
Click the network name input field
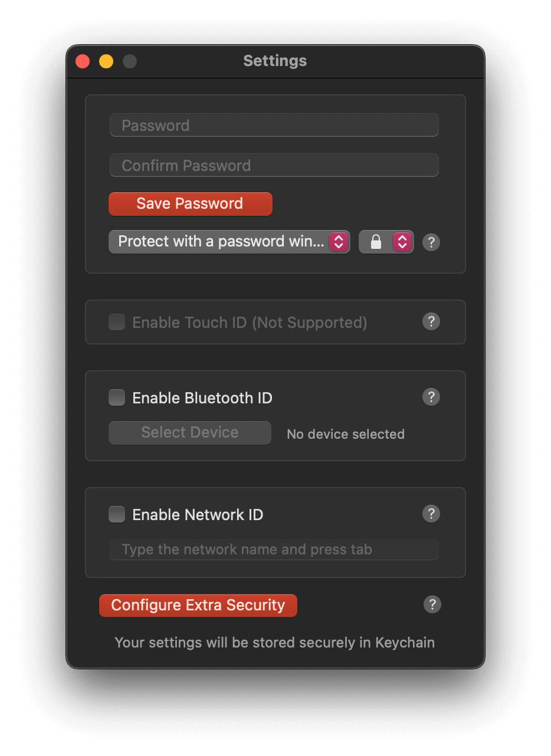274,549
